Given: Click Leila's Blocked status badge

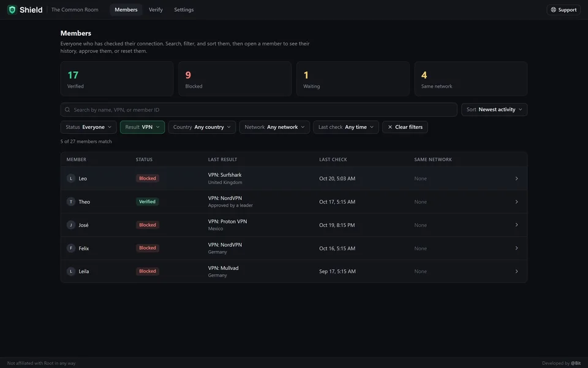Looking at the screenshot, I should pos(148,271).
